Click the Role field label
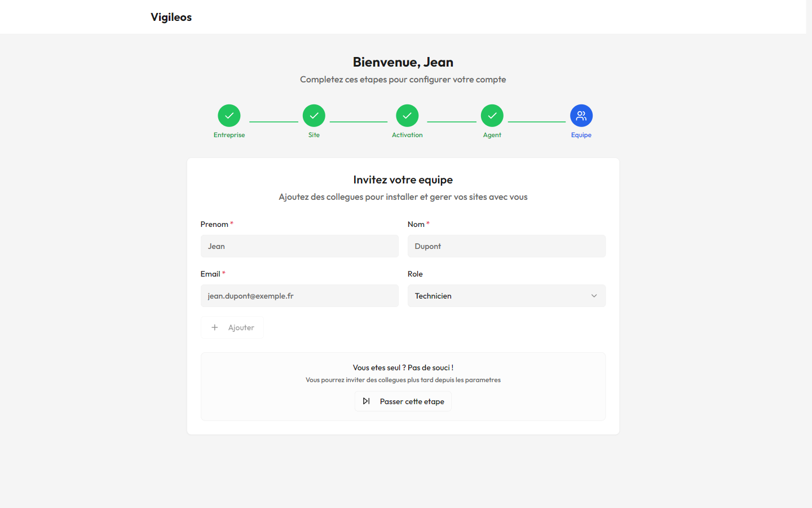This screenshot has height=508, width=812. point(415,274)
